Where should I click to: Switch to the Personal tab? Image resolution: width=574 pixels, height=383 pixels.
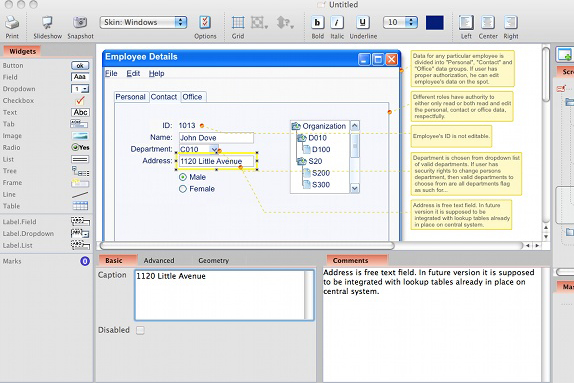coord(131,97)
